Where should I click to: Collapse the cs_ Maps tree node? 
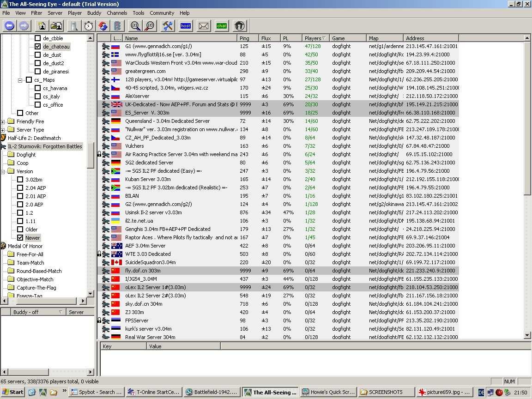[20, 80]
